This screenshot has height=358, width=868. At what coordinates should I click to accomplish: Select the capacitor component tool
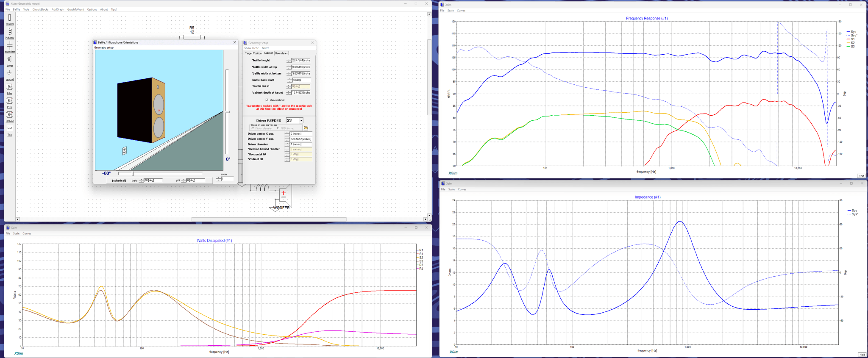click(9, 47)
